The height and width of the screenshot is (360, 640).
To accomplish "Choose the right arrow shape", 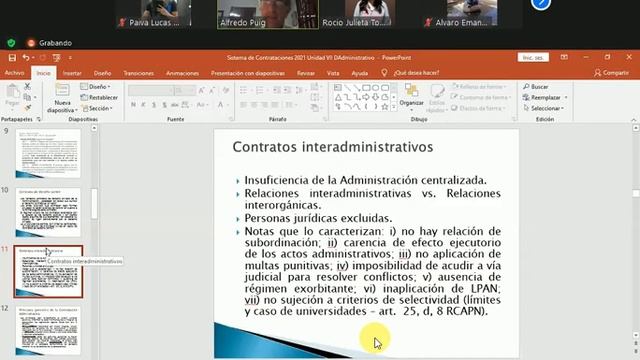I will coord(366,97).
